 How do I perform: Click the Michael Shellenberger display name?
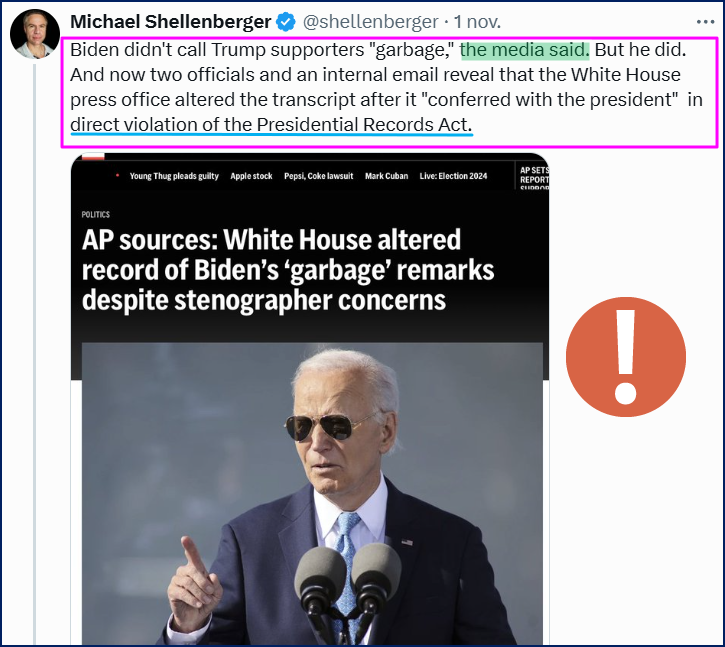pos(171,22)
